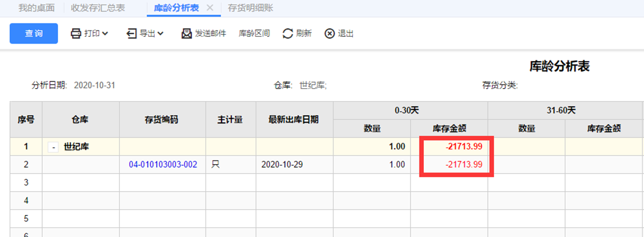This screenshot has height=237, width=644.
Task: Select row number 3 cell
Action: coord(26,182)
